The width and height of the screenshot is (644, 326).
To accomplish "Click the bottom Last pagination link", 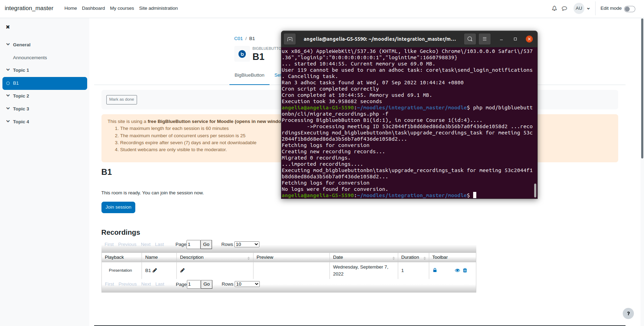I will point(160,284).
